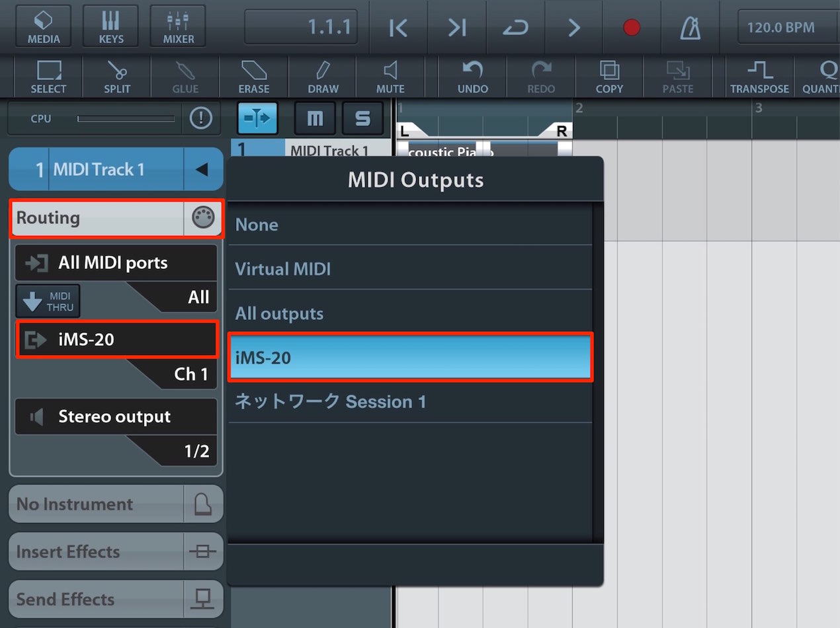
Task: Click the alert exclamation icon
Action: [200, 119]
